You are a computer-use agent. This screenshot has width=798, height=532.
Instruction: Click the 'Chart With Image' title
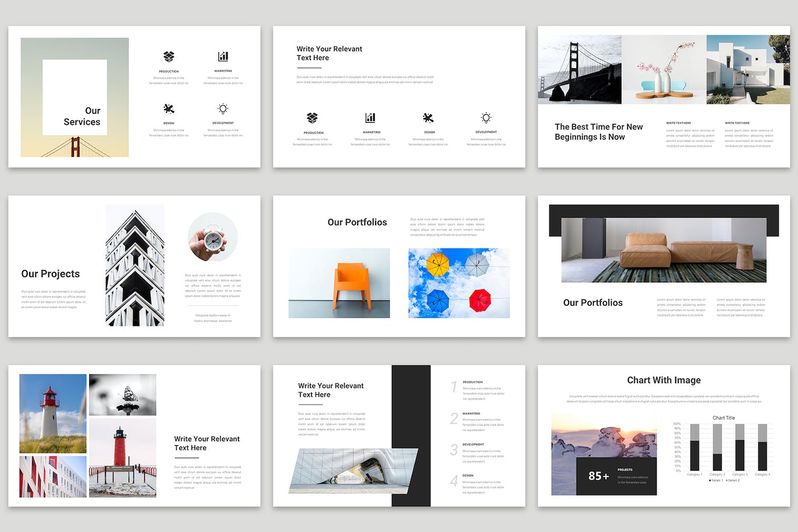[664, 380]
